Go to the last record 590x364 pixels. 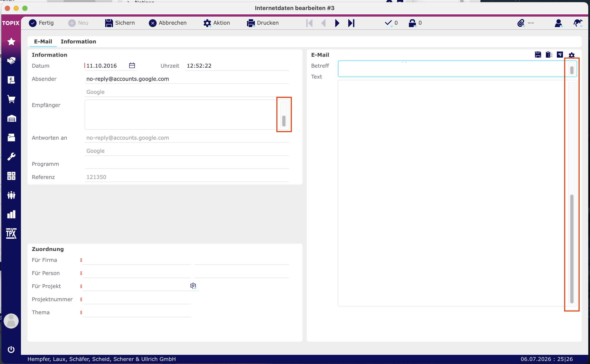[x=351, y=23]
